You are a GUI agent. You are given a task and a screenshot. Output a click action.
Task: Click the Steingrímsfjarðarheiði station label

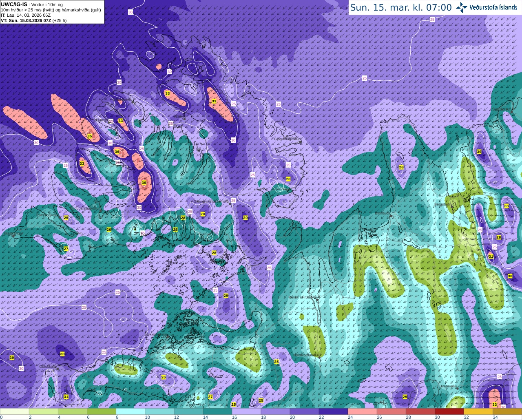(212, 201)
